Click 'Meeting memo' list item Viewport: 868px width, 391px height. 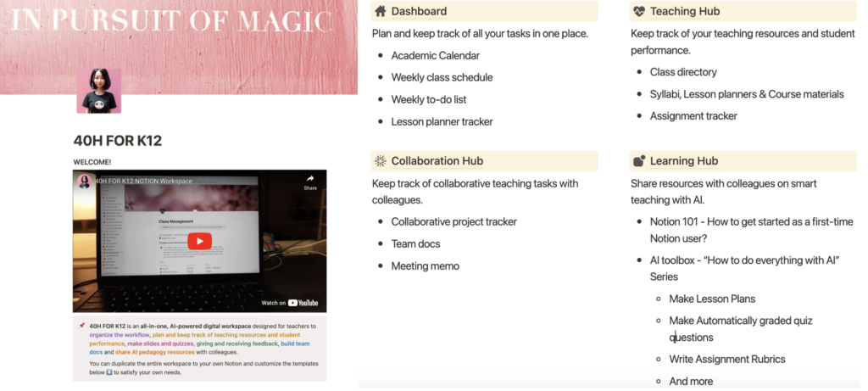pyautogui.click(x=426, y=265)
